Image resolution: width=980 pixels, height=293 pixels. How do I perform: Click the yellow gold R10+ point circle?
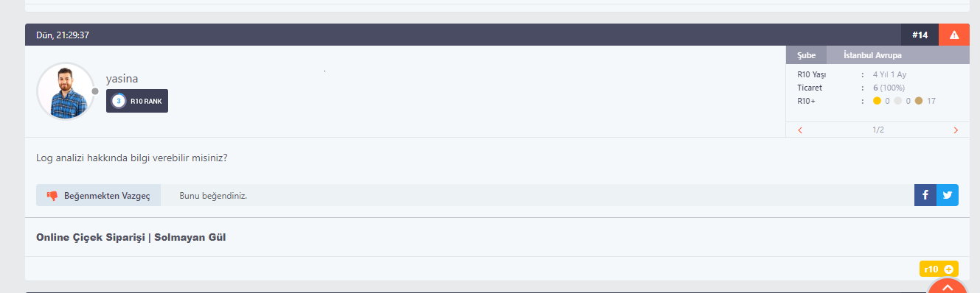click(x=877, y=101)
